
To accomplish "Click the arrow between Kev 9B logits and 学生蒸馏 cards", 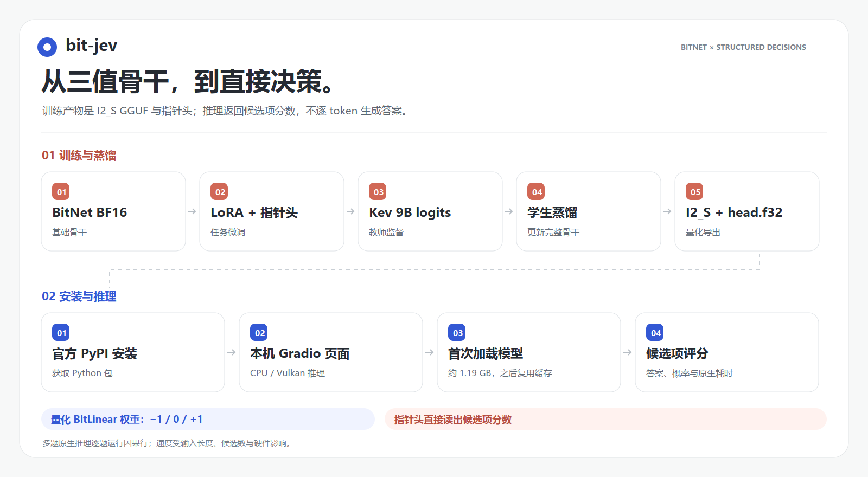I will point(509,211).
